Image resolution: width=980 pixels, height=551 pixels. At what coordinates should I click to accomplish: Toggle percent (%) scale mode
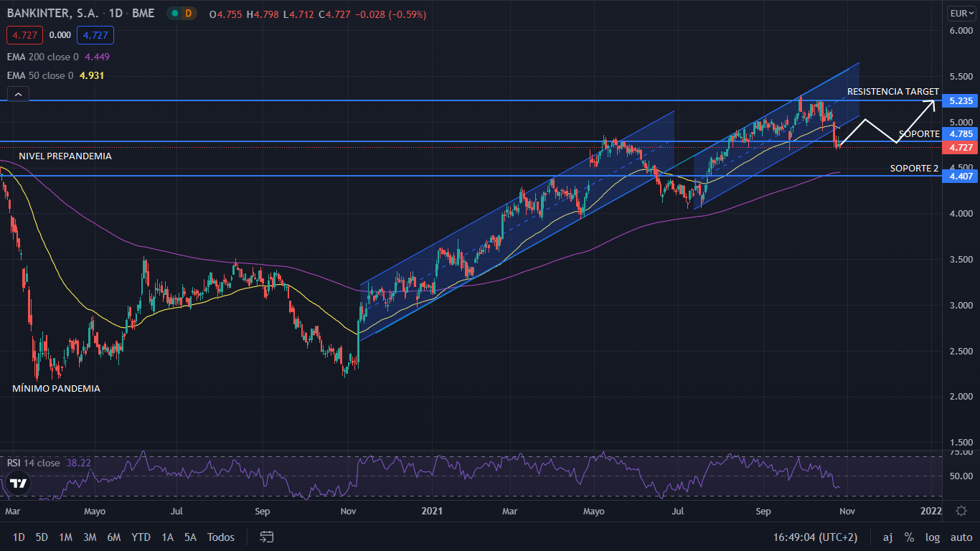pos(909,537)
